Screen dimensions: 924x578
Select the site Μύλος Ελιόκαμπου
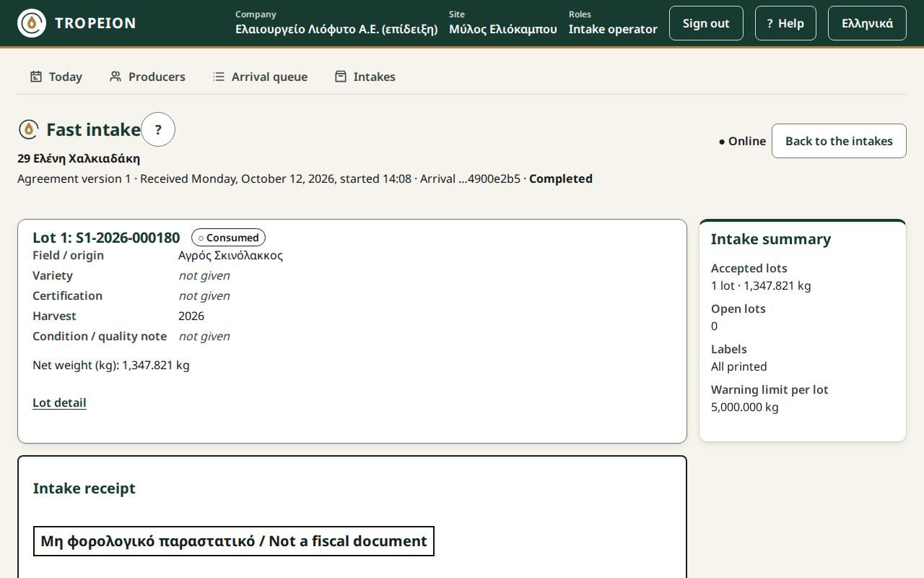[503, 29]
